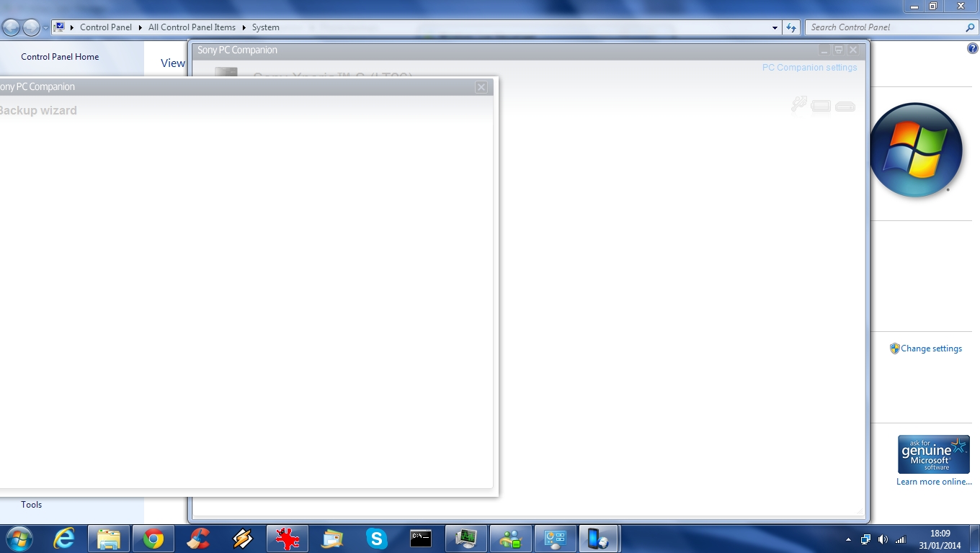Image resolution: width=980 pixels, height=553 pixels.
Task: Open the network tray icon
Action: (865, 539)
